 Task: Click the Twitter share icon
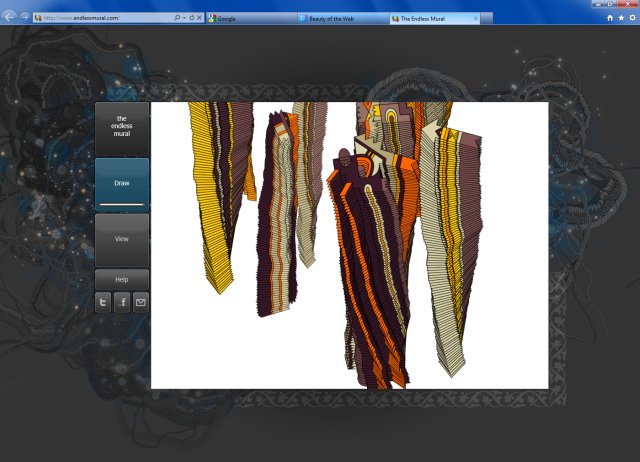click(103, 303)
